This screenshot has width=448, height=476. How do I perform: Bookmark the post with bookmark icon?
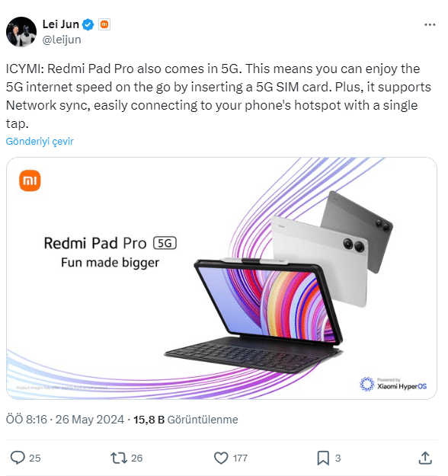coord(323,458)
